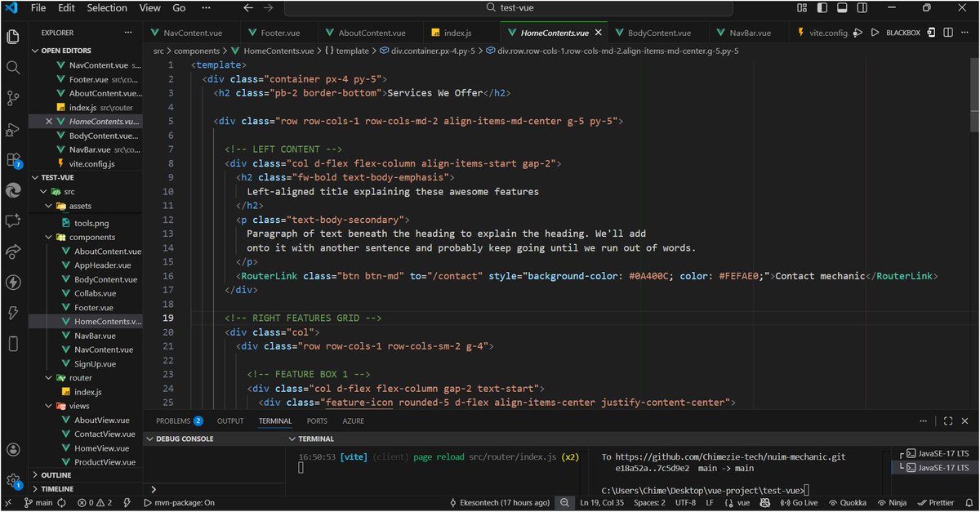The width and height of the screenshot is (980, 512).
Task: Open the Ninja status bar item
Action: [x=892, y=502]
